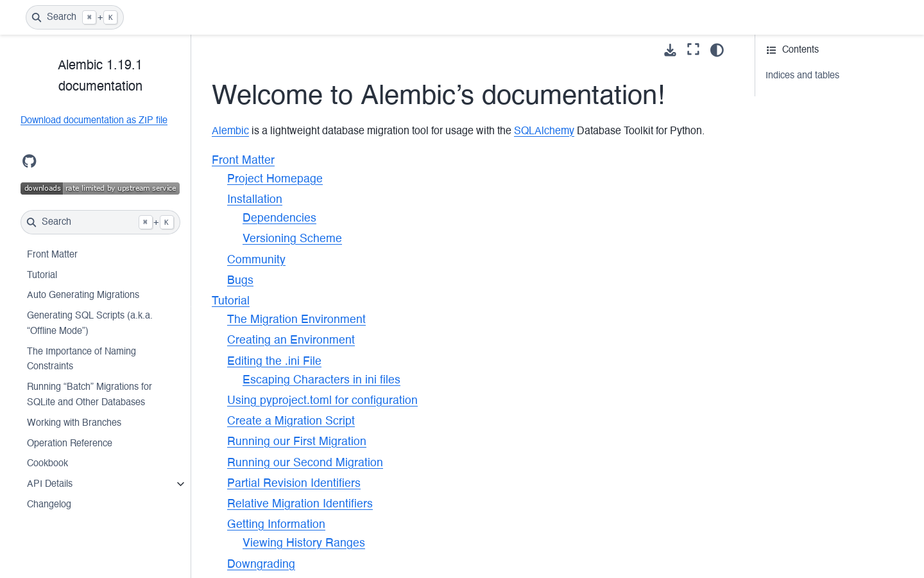924x578 pixels.
Task: Follow the SQLAlchemy link
Action: point(544,130)
